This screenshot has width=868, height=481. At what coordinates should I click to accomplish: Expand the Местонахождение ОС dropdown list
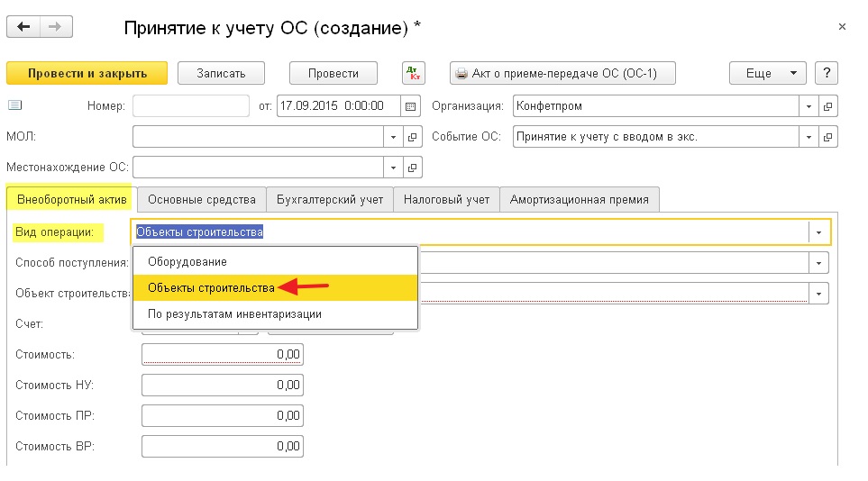click(393, 168)
